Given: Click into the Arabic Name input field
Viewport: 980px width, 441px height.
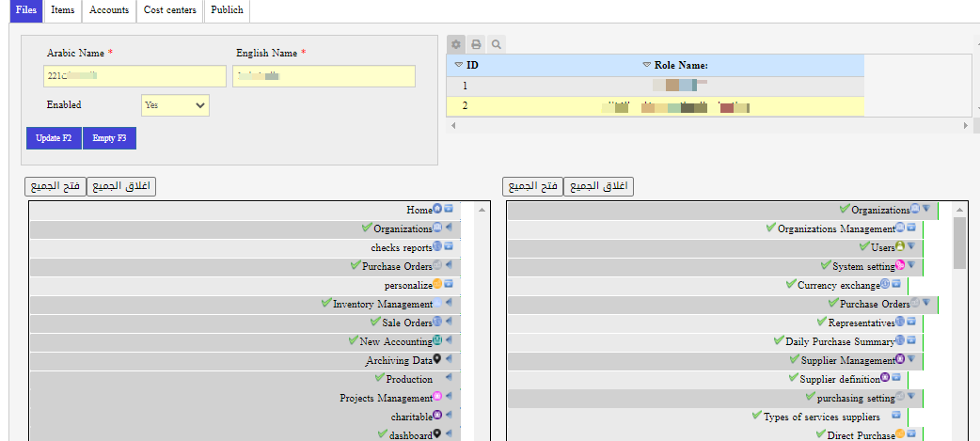Looking at the screenshot, I should [134, 76].
